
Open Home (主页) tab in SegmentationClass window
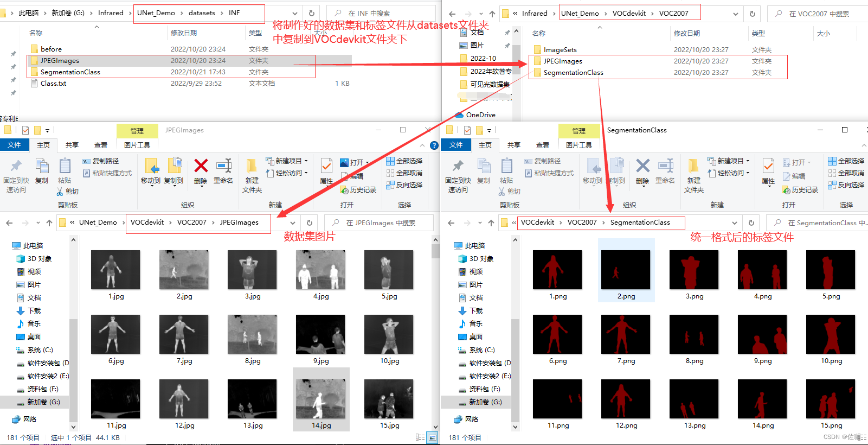(485, 145)
